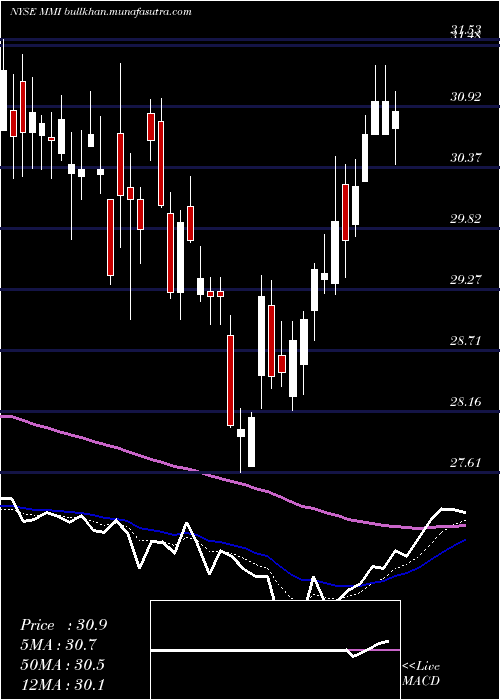The width and height of the screenshot is (500, 700).
Task: Select the 30.92 price axis label
Action: (x=466, y=96)
